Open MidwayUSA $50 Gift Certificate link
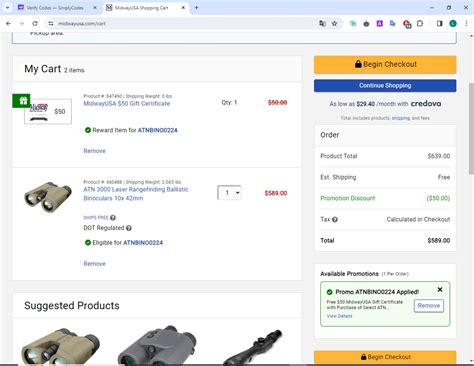This screenshot has width=474, height=366. click(127, 104)
